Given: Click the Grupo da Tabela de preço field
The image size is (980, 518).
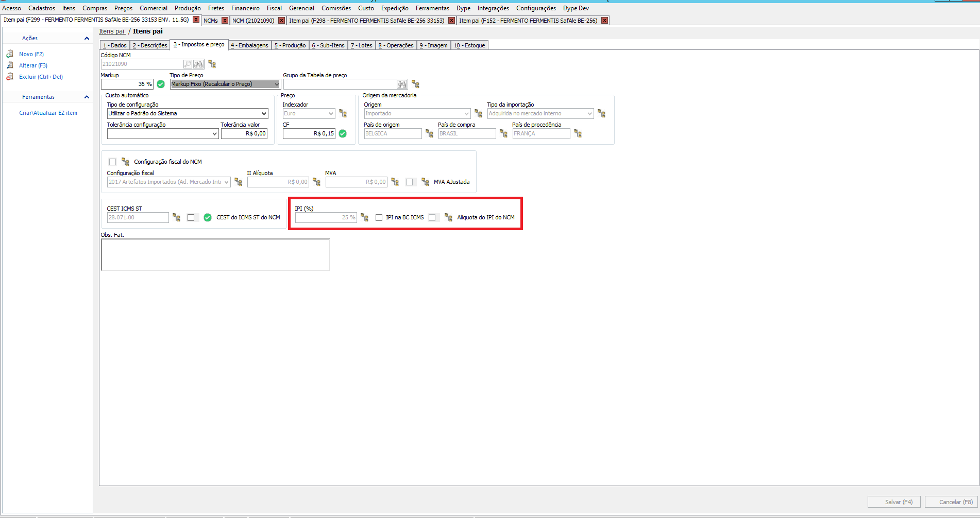Looking at the screenshot, I should click(340, 84).
